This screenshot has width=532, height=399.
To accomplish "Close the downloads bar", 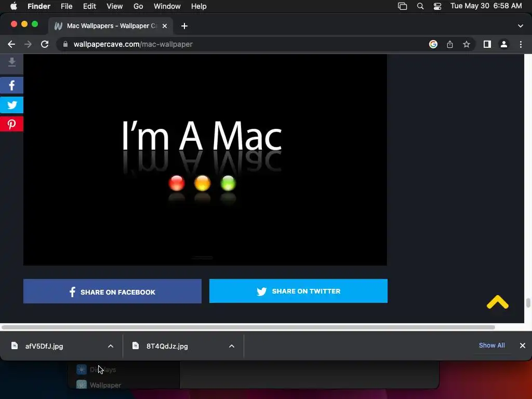I will [x=523, y=345].
